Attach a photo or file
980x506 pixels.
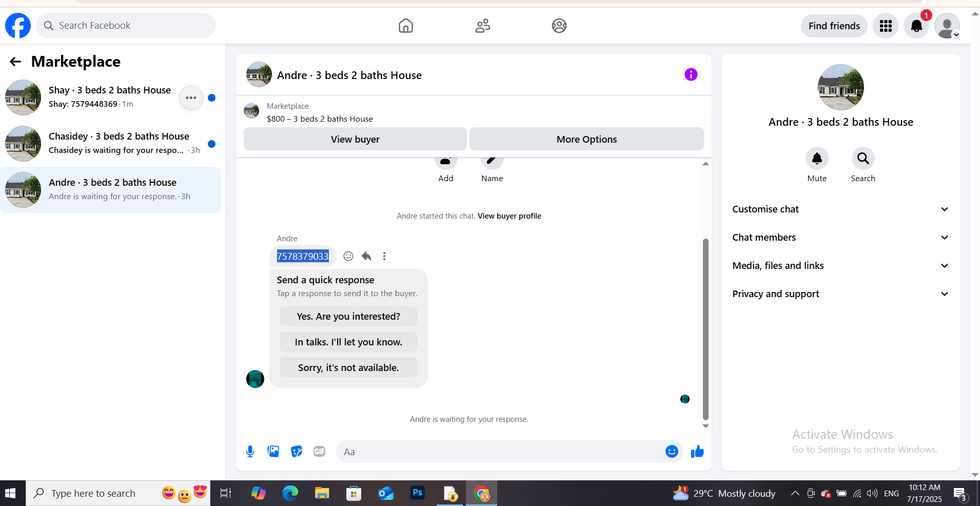[x=273, y=452]
